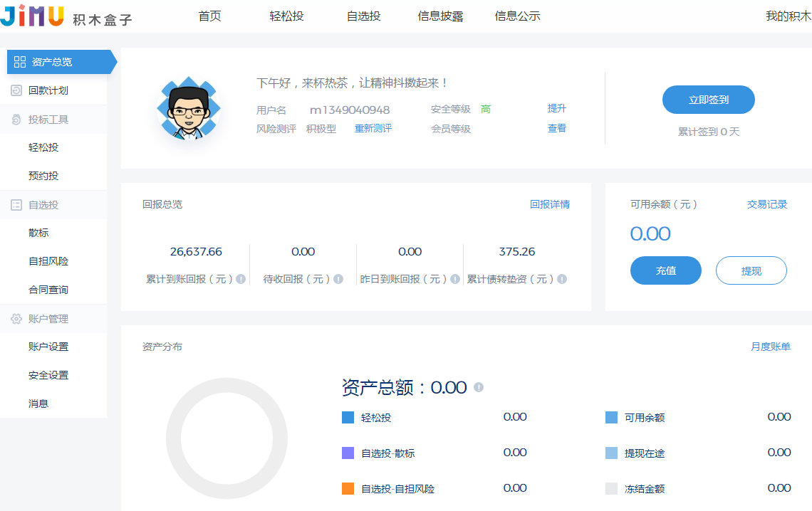Click the 回款计划 sidebar icon
Screen dimensions: 812x511
point(16,90)
